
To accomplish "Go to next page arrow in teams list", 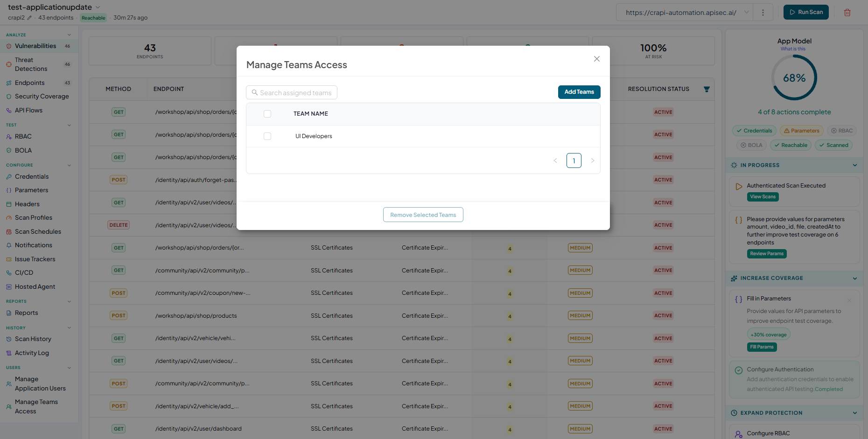I will [x=593, y=160].
